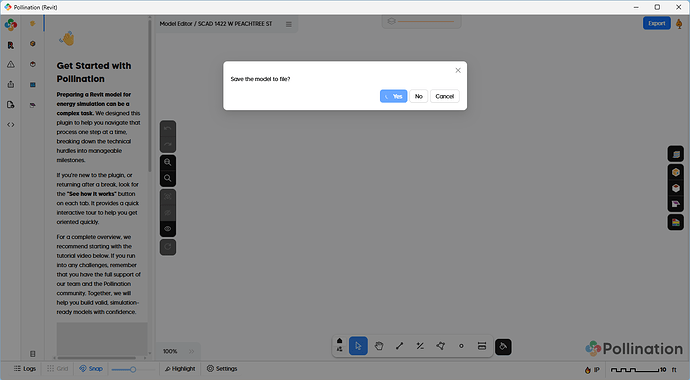This screenshot has height=380, width=690.
Task: Select the blue window step tab
Action: click(x=33, y=84)
